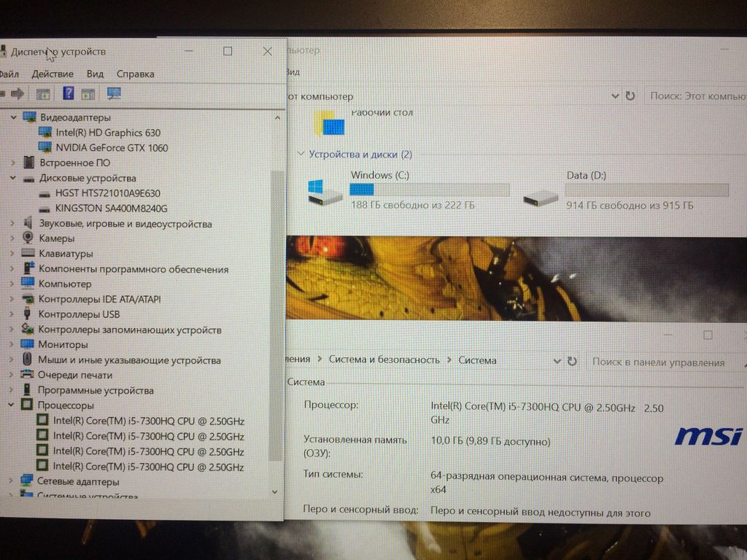Click the Device Manager vertical scrollbar
The image size is (747, 560).
point(275,314)
